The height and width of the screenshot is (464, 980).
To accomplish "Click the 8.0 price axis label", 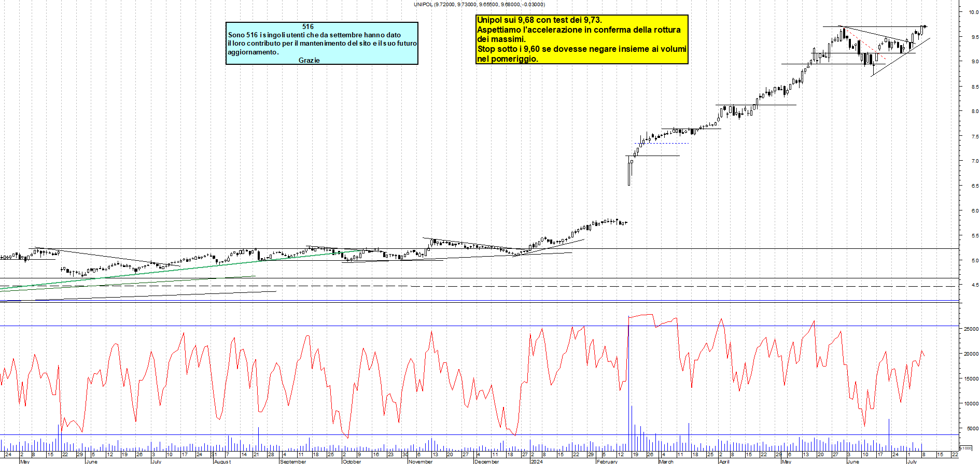I will coord(975,111).
